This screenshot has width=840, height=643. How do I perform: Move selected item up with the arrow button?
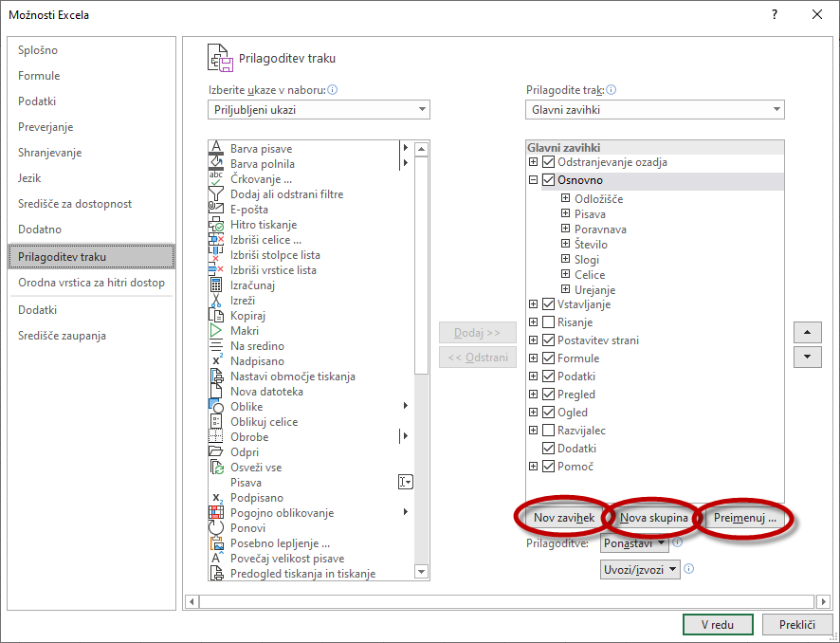point(808,332)
